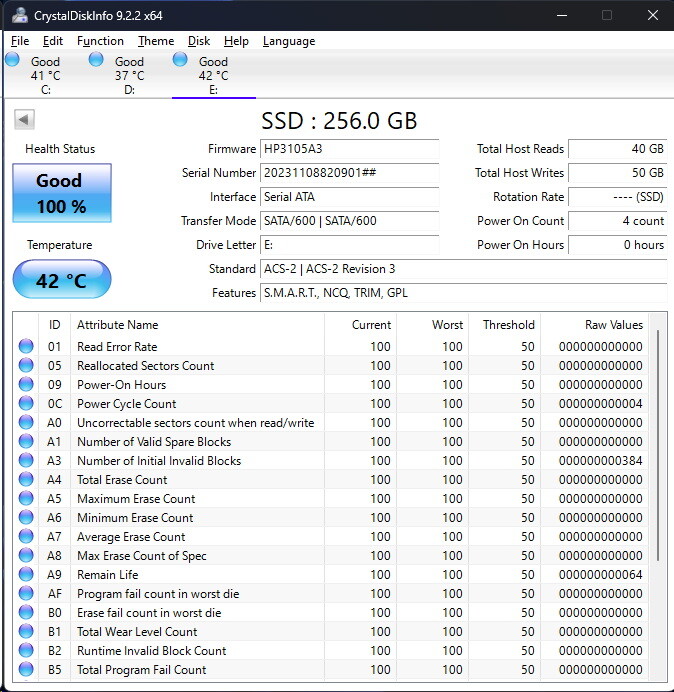Open the Function menu
674x692 pixels.
[x=100, y=41]
